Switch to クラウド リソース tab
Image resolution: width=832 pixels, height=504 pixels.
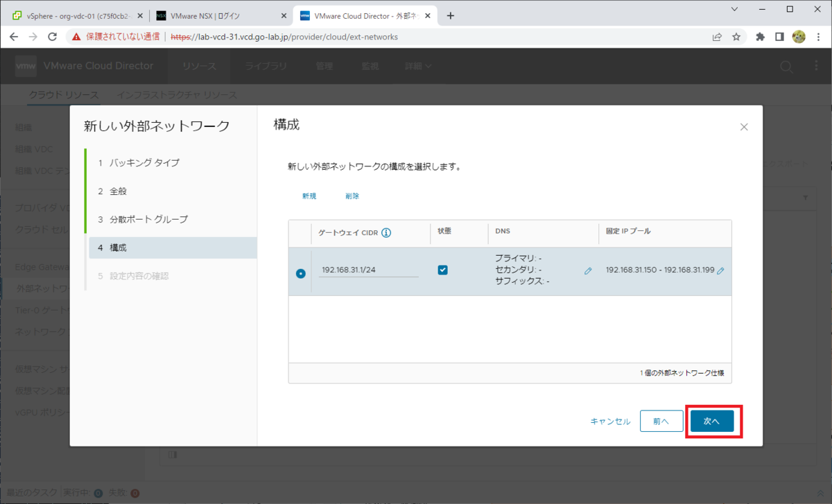tap(64, 95)
